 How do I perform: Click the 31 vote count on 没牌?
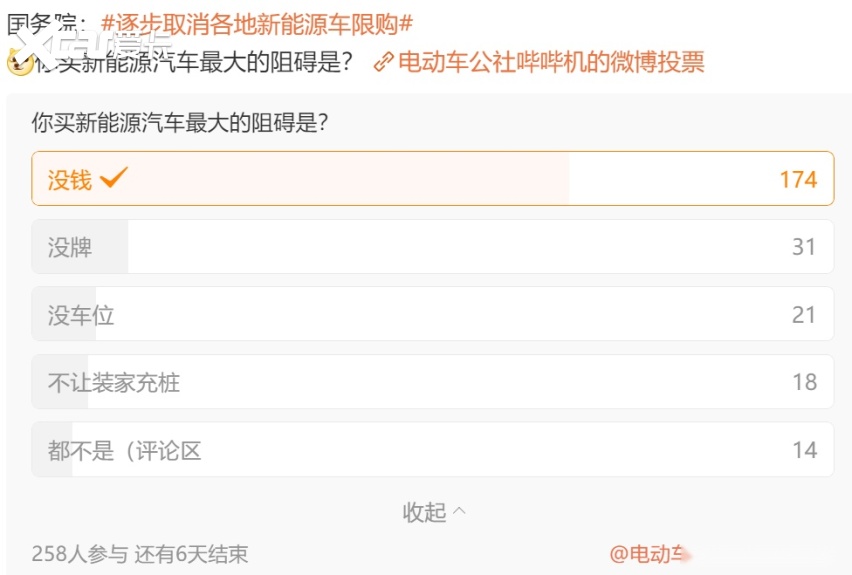coord(804,247)
